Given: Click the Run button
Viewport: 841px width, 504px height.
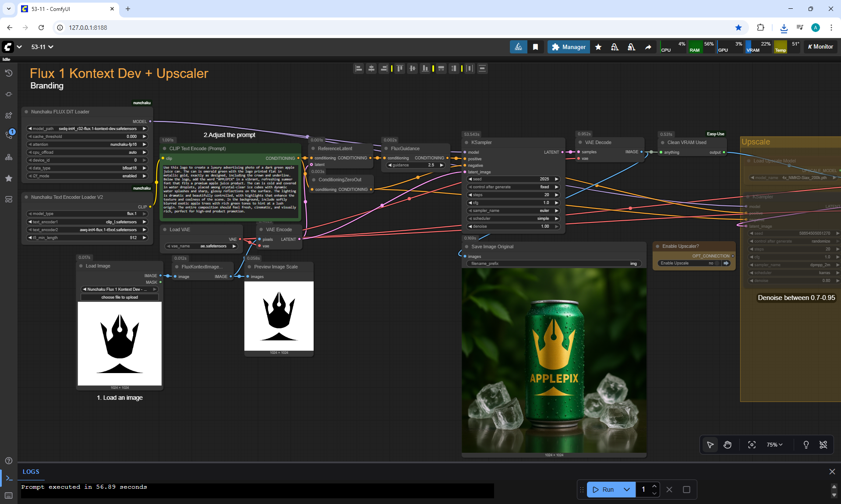Looking at the screenshot, I should [604, 490].
